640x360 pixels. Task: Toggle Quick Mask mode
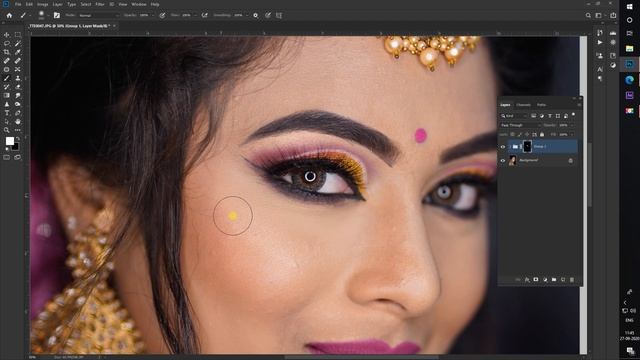coord(7,158)
